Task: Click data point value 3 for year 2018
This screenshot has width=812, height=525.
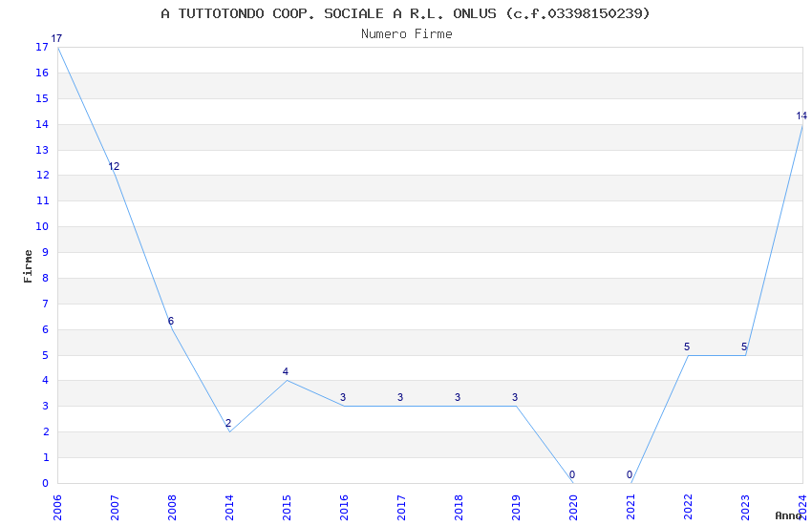Action: (458, 397)
